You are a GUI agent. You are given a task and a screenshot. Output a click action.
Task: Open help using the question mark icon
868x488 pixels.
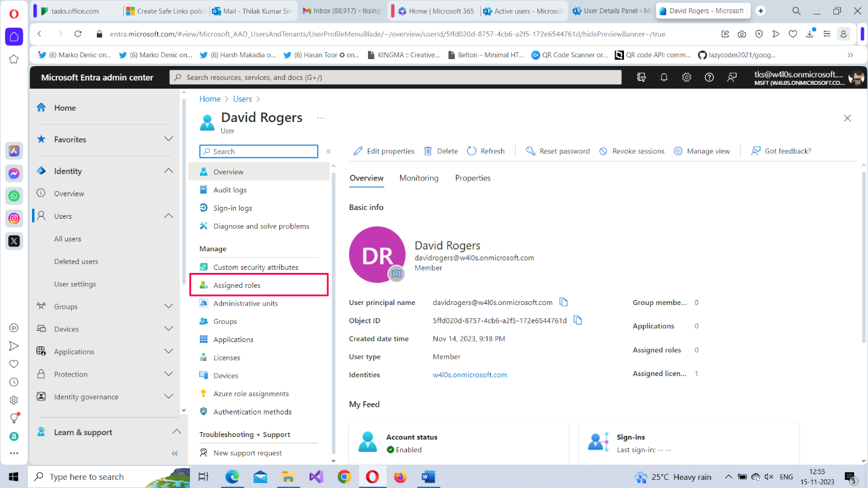tap(709, 77)
